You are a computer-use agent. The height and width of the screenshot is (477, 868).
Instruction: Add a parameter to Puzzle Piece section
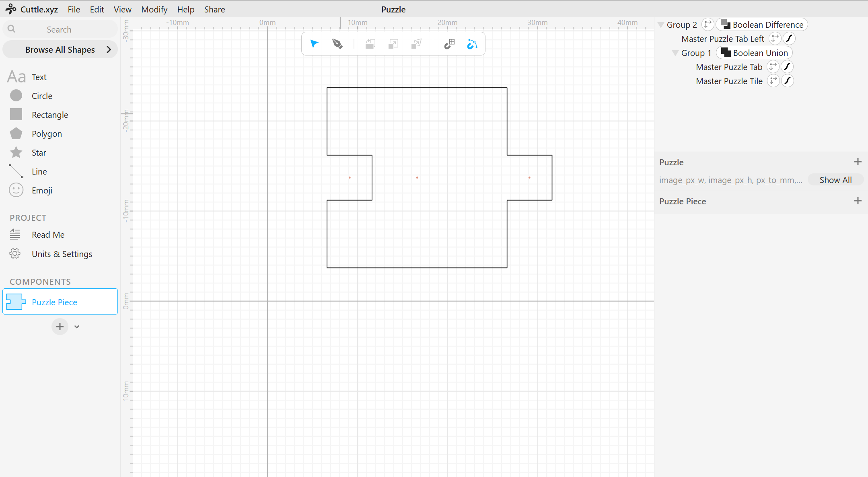[x=858, y=201]
